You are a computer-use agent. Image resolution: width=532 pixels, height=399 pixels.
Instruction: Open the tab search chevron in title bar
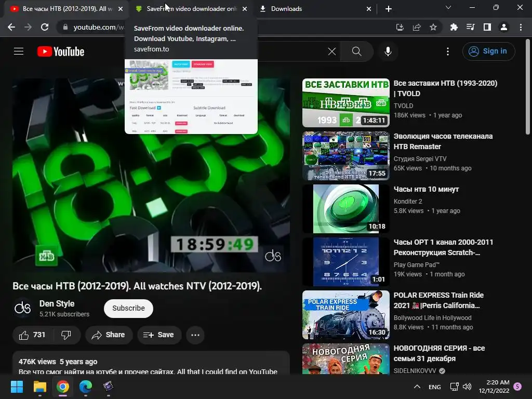448,7
